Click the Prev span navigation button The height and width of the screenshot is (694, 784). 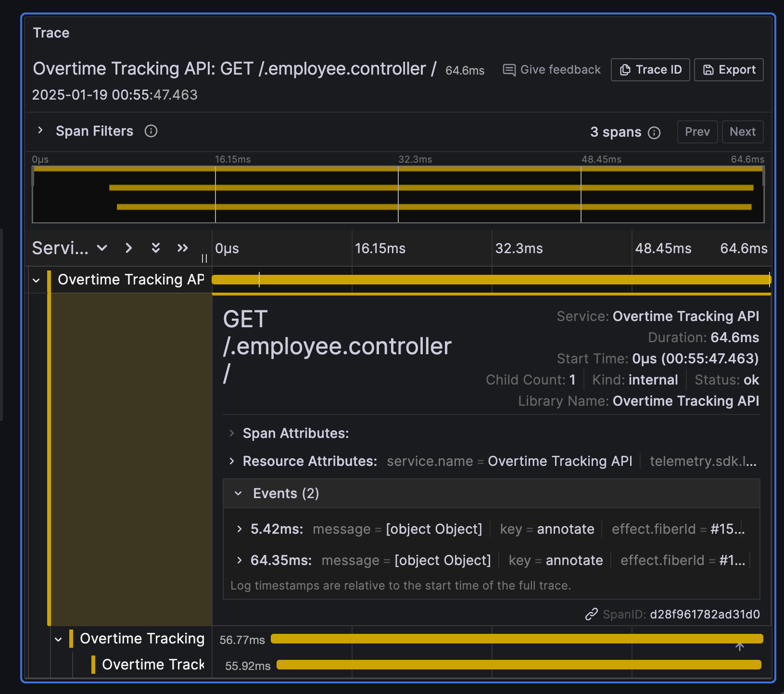[697, 131]
